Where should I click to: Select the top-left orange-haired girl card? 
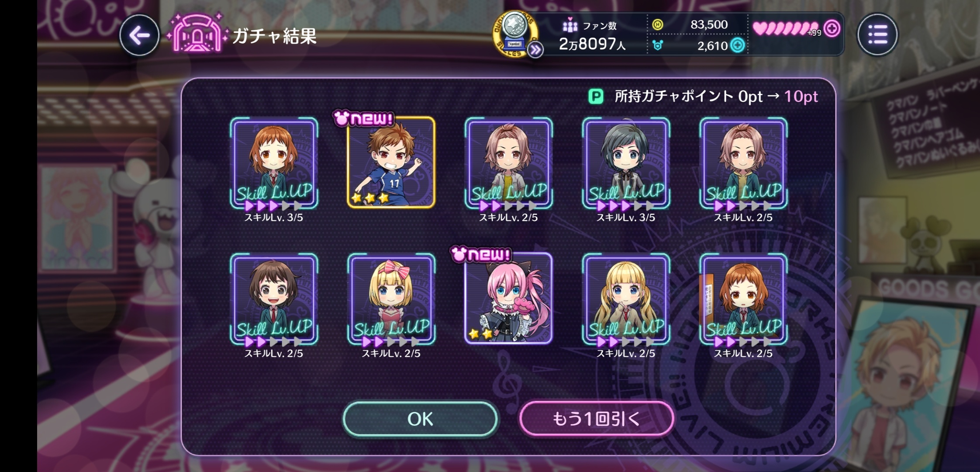274,163
